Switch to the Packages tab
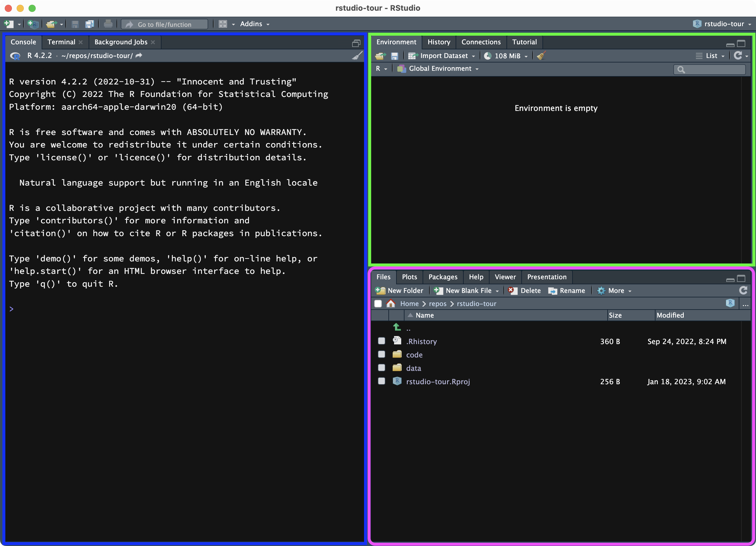 (443, 277)
